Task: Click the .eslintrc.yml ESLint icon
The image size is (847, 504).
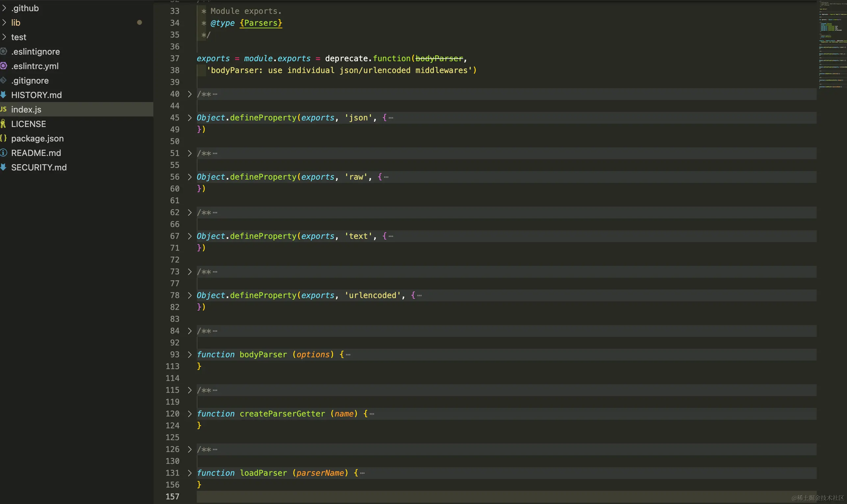Action: coord(3,66)
